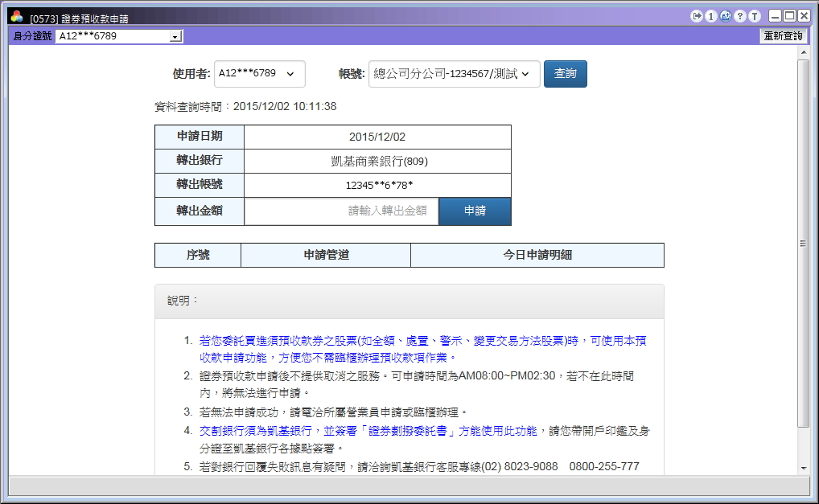Click note 4 about 交割銀行須為凱基銀行
The width and height of the screenshot is (819, 504).
point(424,440)
